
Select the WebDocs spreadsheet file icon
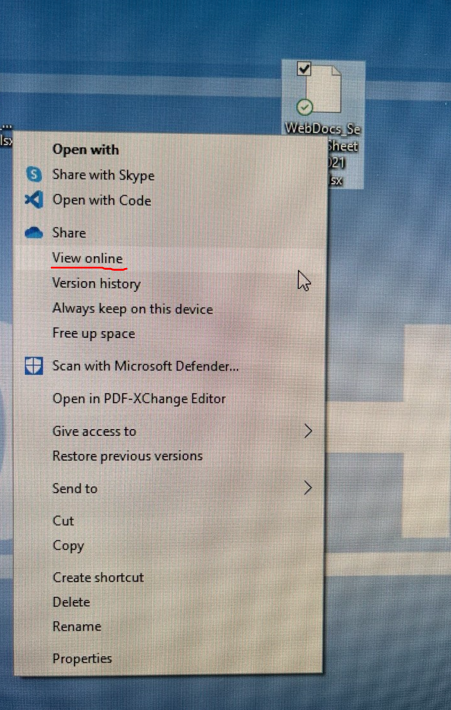[x=323, y=88]
